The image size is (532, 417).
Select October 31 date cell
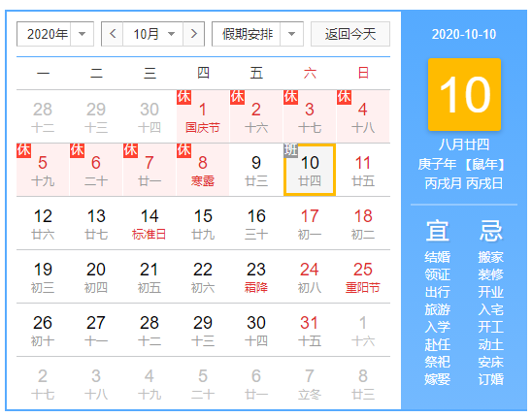click(x=310, y=330)
